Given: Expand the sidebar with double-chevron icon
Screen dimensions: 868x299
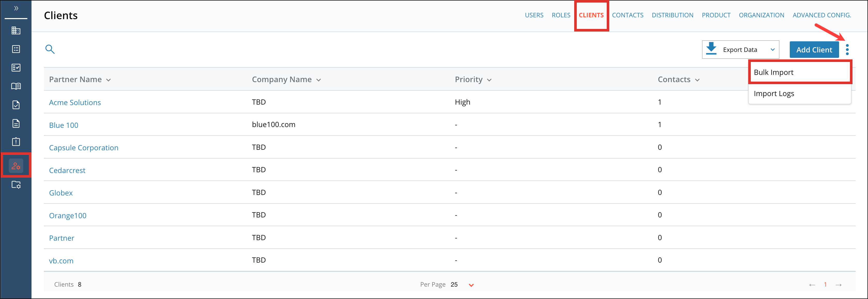Looking at the screenshot, I should pos(16,8).
